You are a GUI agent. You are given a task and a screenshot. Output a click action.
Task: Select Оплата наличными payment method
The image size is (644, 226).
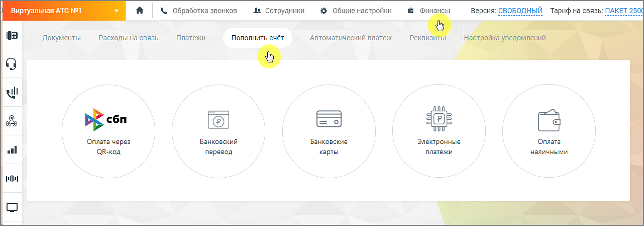(549, 131)
